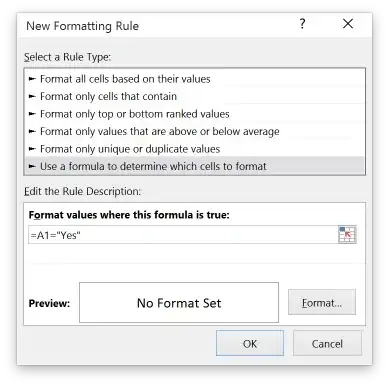This screenshot has width=389, height=386.
Task: Click the 'Select a Rule Type:' label
Action: [x=67, y=57]
